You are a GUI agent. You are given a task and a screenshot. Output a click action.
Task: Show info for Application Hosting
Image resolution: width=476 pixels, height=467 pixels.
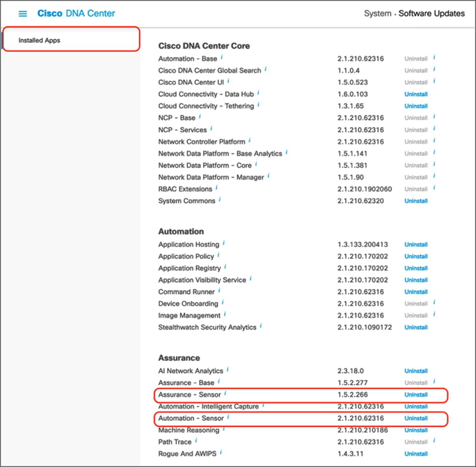tap(224, 243)
